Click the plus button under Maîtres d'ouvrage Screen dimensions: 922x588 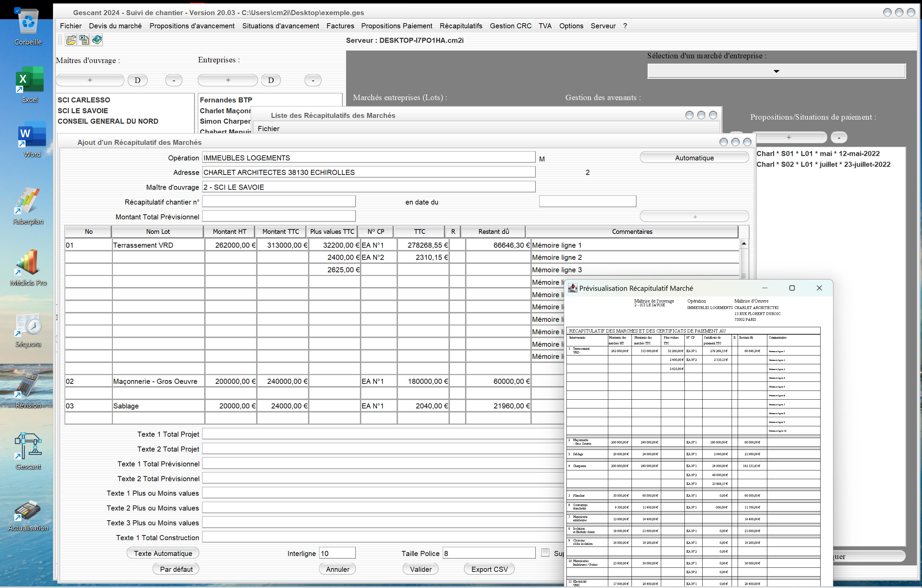tap(90, 80)
